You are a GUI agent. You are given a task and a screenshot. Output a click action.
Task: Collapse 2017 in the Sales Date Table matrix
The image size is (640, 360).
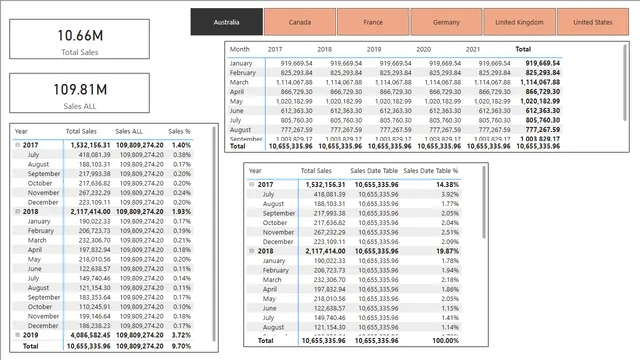click(x=252, y=184)
